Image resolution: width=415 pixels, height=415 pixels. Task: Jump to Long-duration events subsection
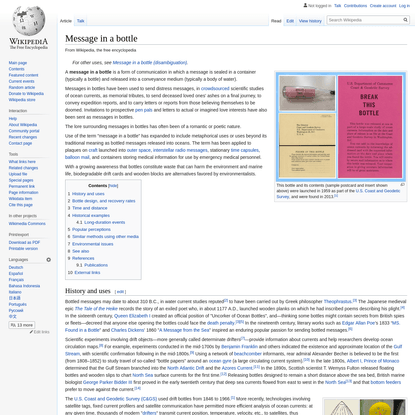105,222
